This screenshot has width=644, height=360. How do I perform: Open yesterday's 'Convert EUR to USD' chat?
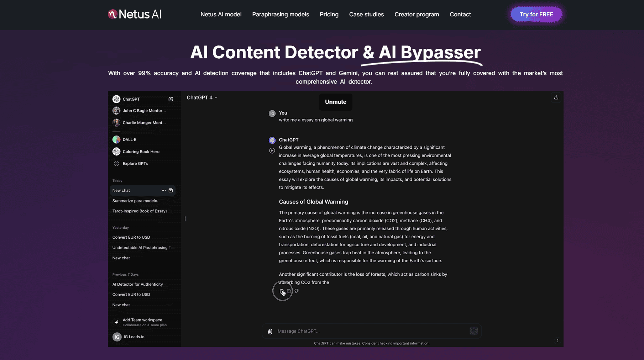point(131,237)
